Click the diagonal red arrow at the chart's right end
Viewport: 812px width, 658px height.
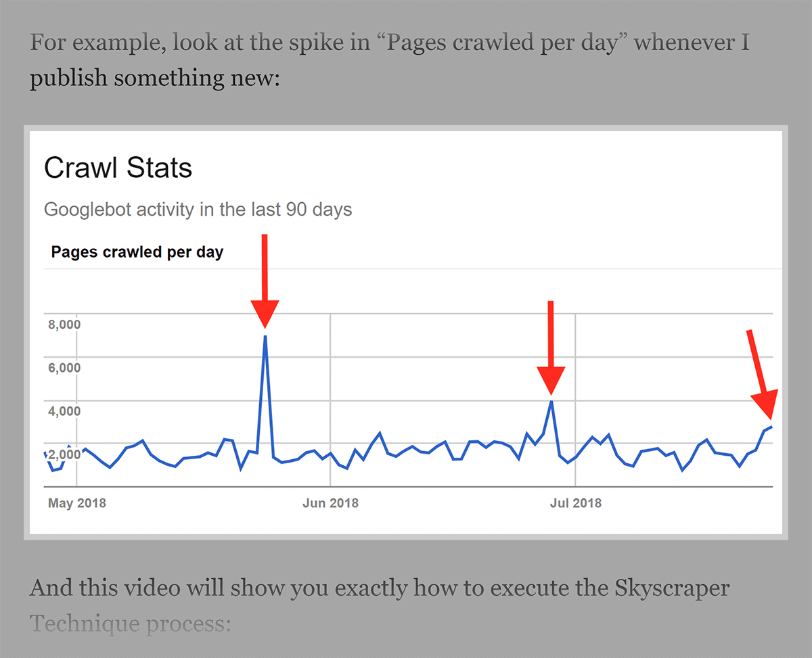click(761, 376)
